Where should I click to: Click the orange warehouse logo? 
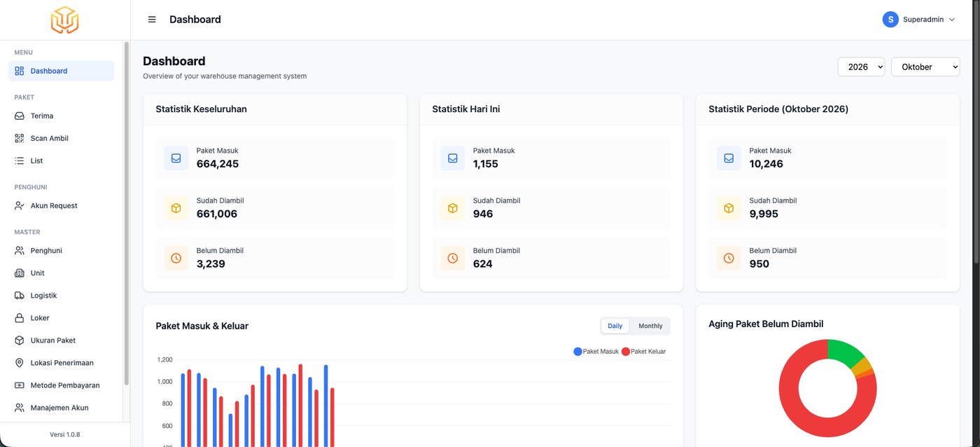click(x=64, y=20)
